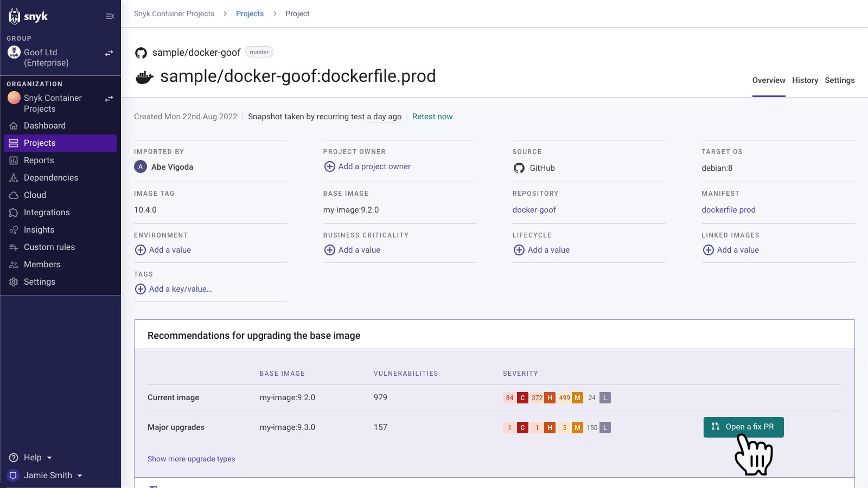The height and width of the screenshot is (488, 868).
Task: Open the Cloud section
Action: (35, 195)
